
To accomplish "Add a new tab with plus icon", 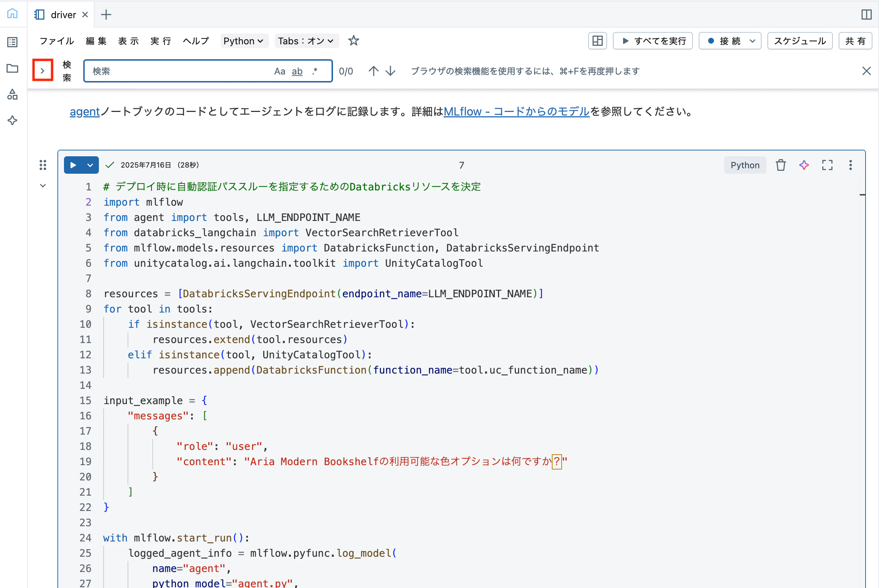I will (x=106, y=15).
